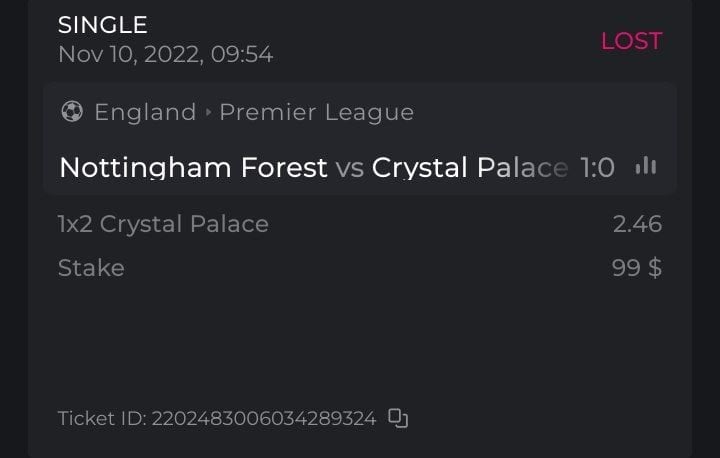Open the Premier League link
This screenshot has height=458, width=720.
(316, 112)
